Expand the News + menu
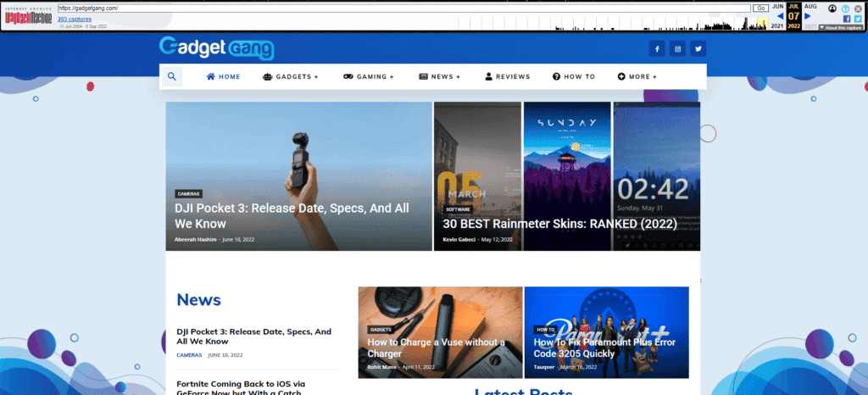The image size is (868, 395). click(x=440, y=76)
